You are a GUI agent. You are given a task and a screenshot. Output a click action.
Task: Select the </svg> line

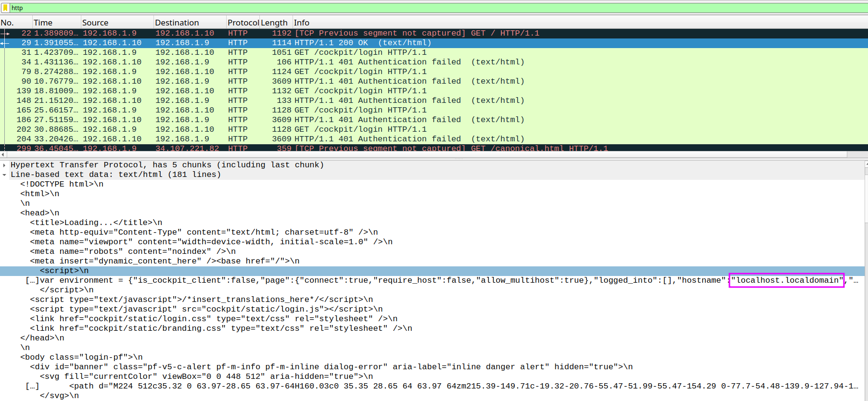(59, 396)
